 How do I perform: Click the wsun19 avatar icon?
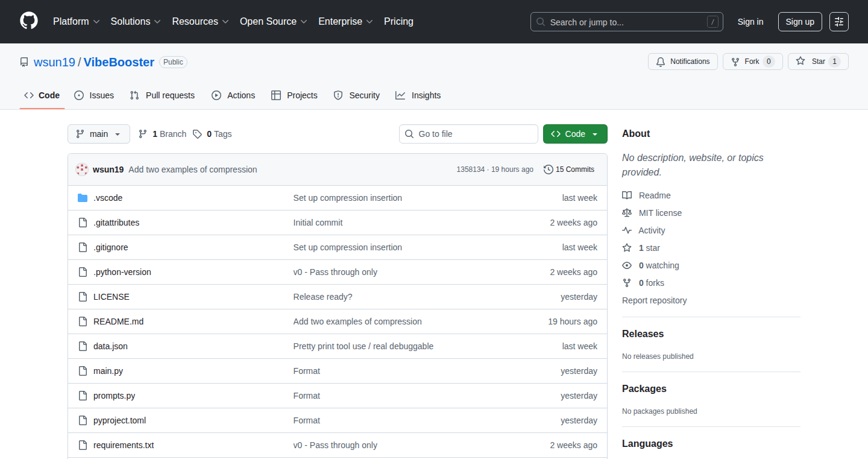pos(82,169)
